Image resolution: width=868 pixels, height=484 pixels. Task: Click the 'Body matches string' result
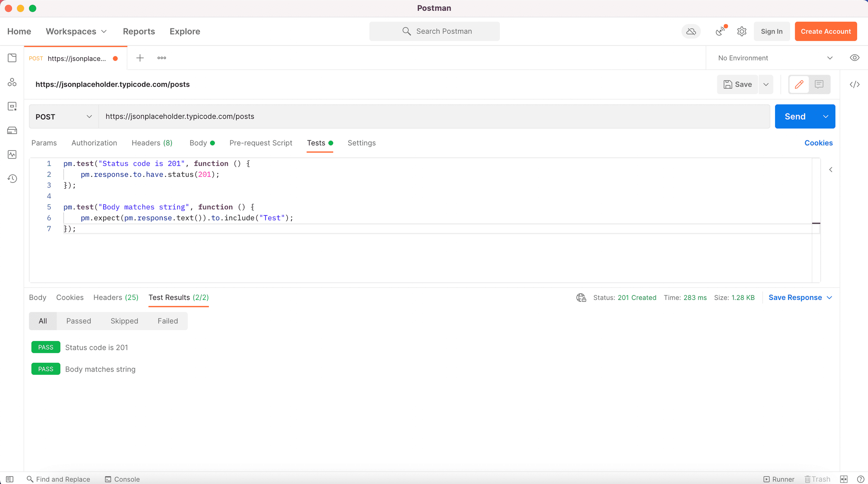coord(100,369)
